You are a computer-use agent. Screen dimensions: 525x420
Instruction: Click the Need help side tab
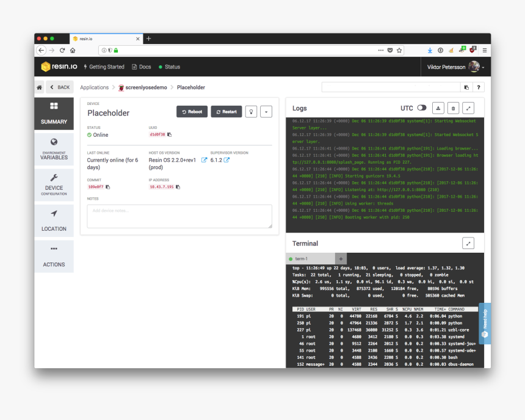(x=484, y=324)
